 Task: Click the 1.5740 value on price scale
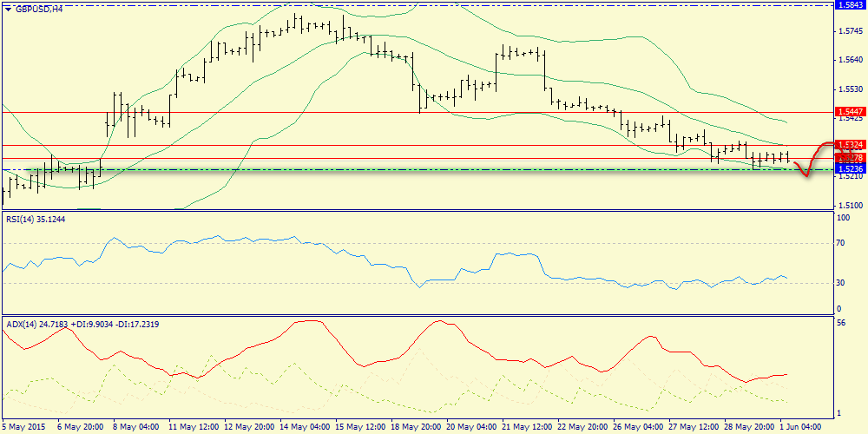tap(851, 31)
